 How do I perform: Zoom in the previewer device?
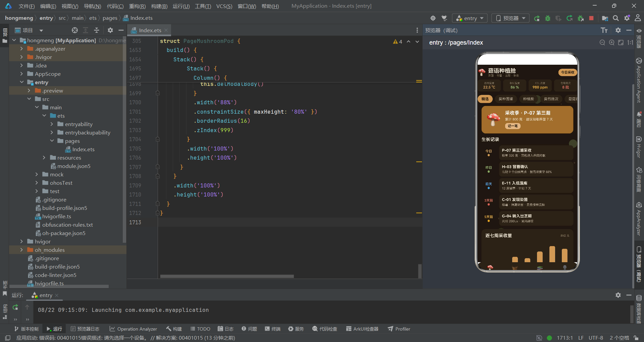[x=612, y=43]
